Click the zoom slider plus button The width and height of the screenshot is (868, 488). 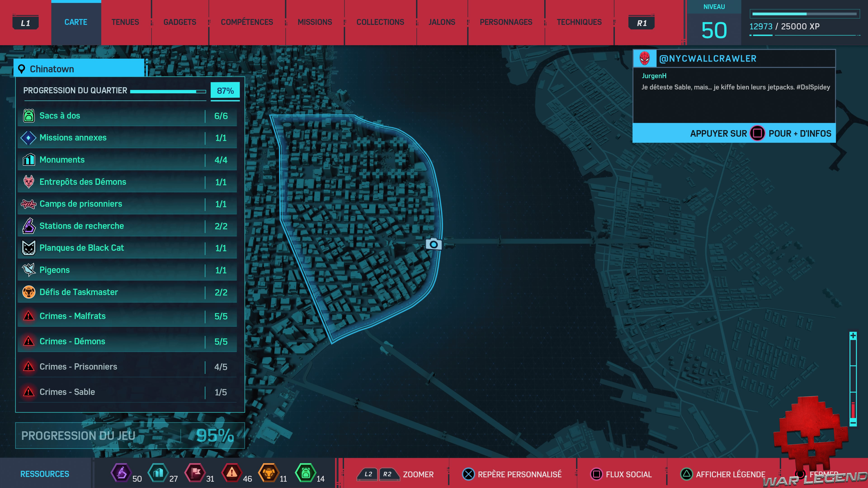click(x=853, y=336)
